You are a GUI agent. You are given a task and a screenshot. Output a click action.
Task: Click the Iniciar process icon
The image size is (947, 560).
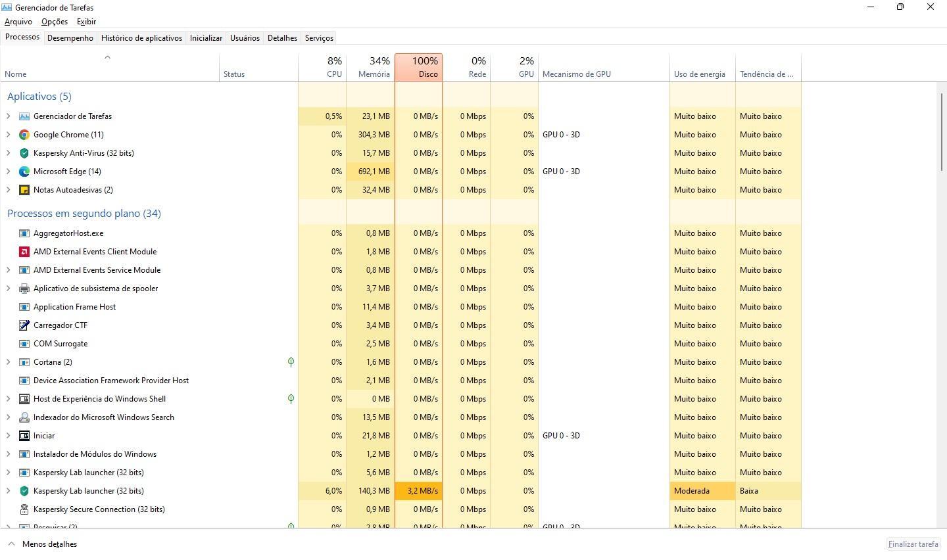[x=24, y=436]
